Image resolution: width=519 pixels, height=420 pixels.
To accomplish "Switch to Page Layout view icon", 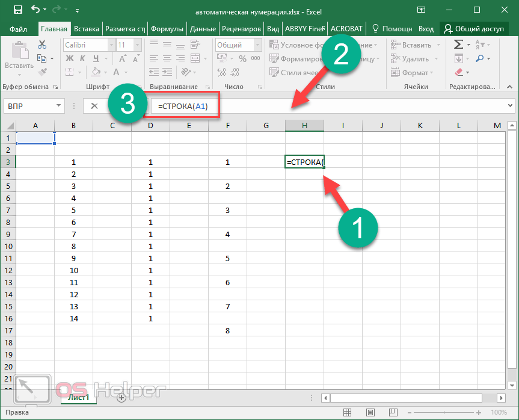I will (x=370, y=412).
